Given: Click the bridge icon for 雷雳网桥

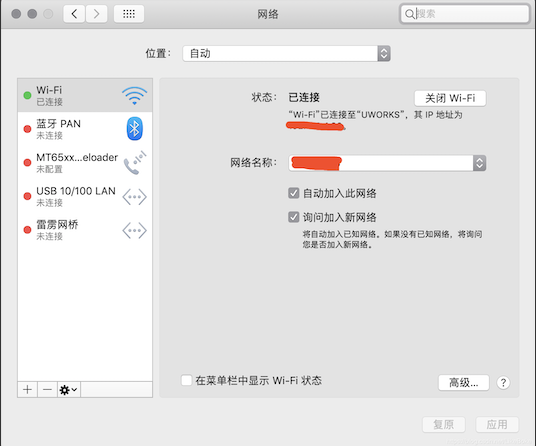Looking at the screenshot, I should click(134, 230).
